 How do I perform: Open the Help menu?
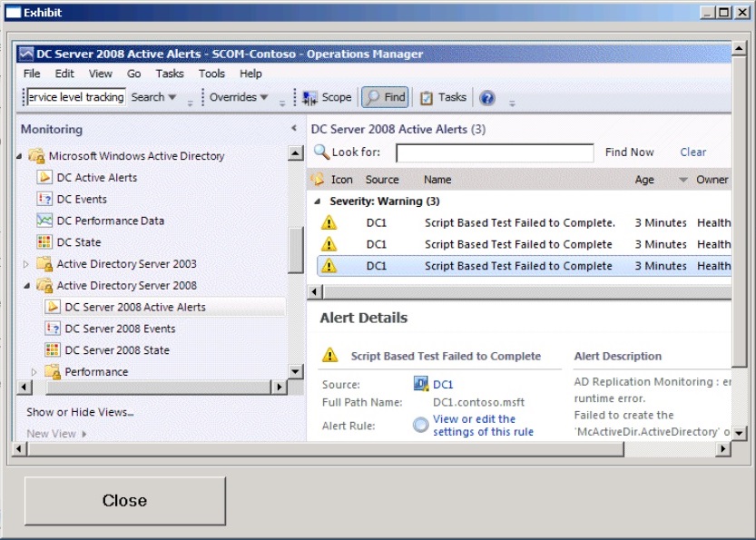tap(250, 74)
